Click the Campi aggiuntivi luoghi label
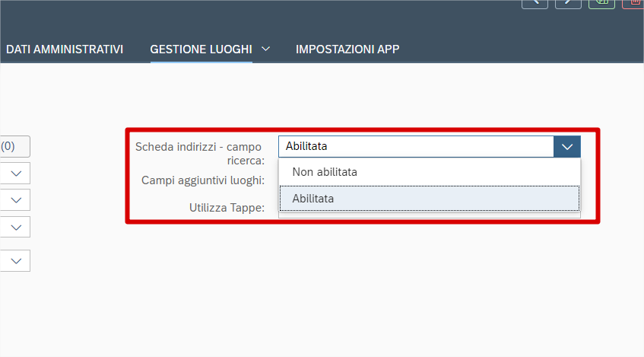The height and width of the screenshot is (357, 644). (x=203, y=180)
